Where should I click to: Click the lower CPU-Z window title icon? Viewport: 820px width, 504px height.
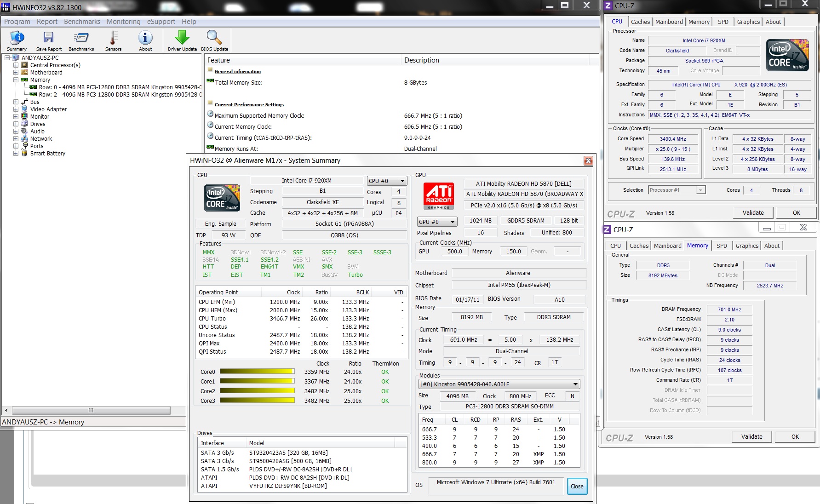click(x=608, y=229)
